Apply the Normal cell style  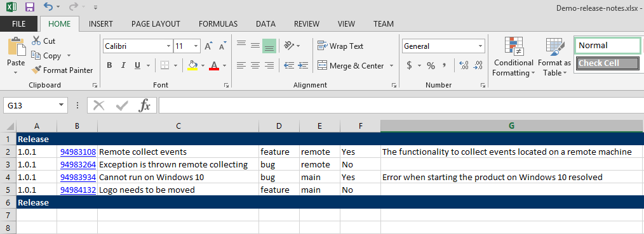(x=607, y=46)
